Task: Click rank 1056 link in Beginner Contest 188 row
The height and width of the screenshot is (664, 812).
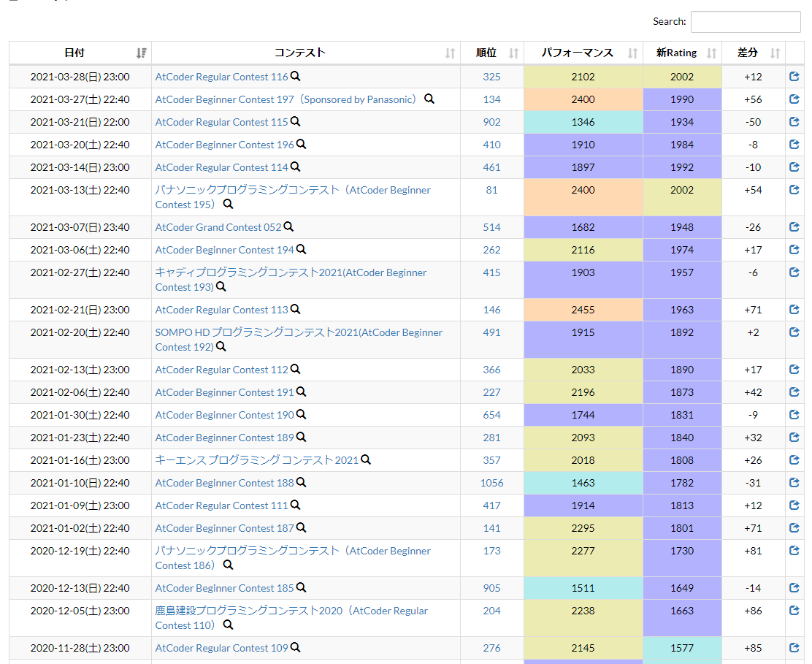Action: 491,484
